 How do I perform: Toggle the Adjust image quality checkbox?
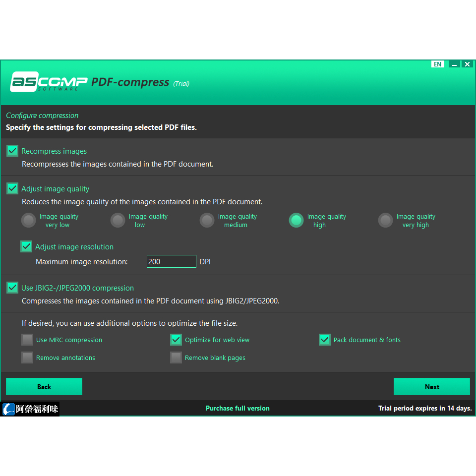point(12,188)
